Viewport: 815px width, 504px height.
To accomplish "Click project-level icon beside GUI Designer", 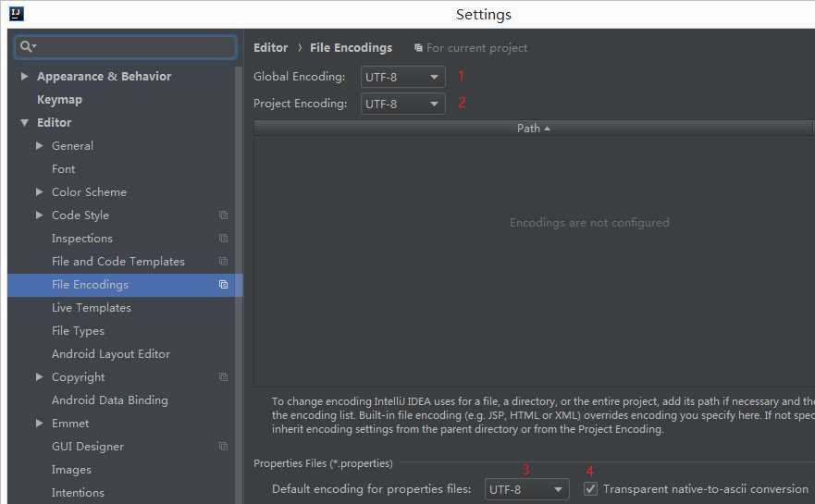I will click(x=223, y=447).
